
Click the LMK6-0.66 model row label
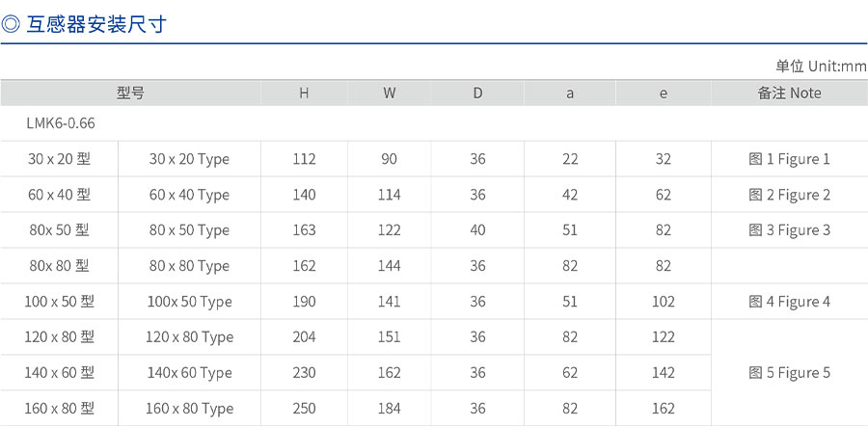pyautogui.click(x=62, y=123)
